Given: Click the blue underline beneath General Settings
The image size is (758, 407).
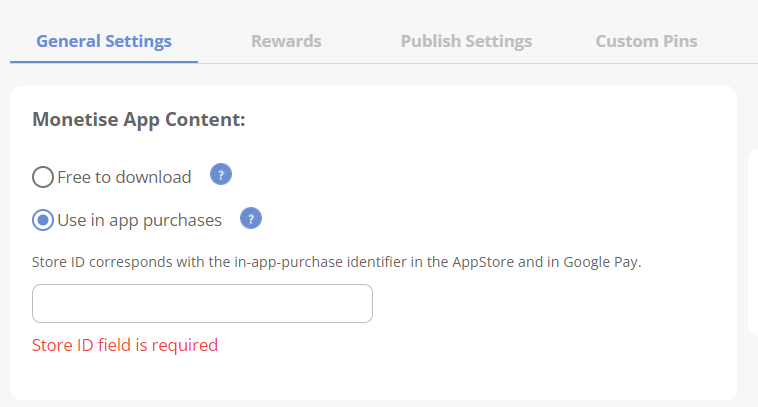Looking at the screenshot, I should point(104,62).
